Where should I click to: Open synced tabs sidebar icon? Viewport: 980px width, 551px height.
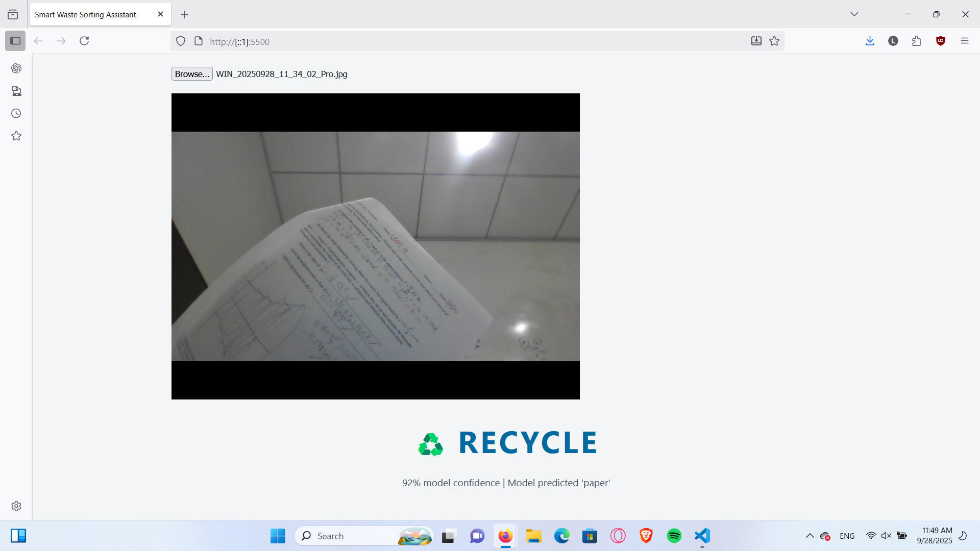(16, 91)
